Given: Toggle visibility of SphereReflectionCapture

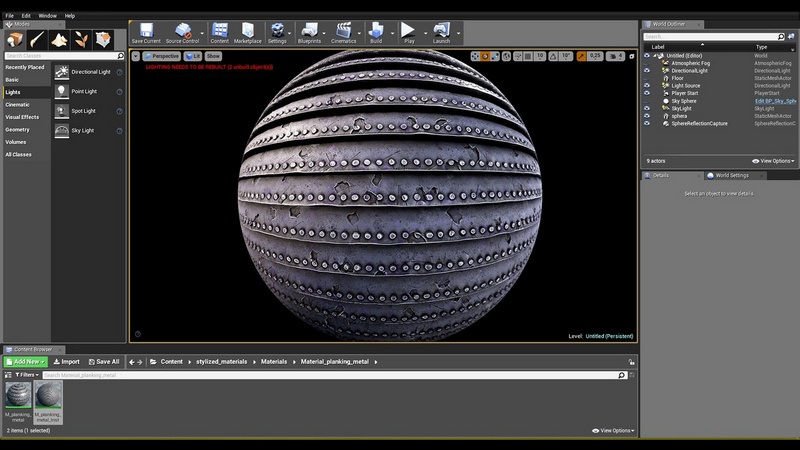Looking at the screenshot, I should point(647,123).
